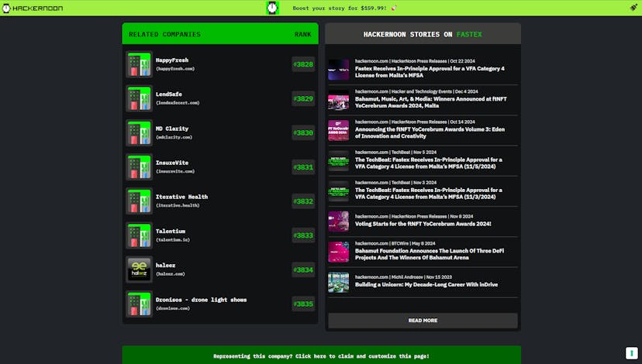Click the (iterative.health) domain text

pyautogui.click(x=178, y=205)
